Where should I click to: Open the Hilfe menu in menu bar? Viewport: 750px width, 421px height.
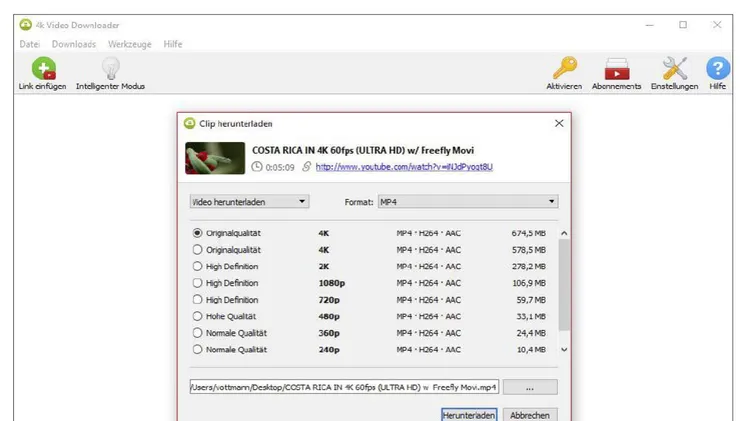[173, 44]
